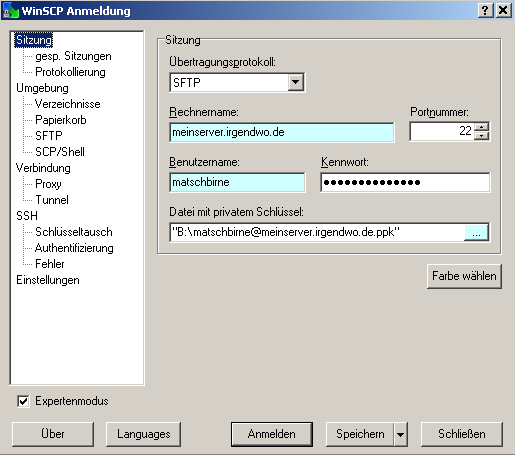Decrease port number with down arrow
This screenshot has width=515, height=455.
tap(481, 135)
